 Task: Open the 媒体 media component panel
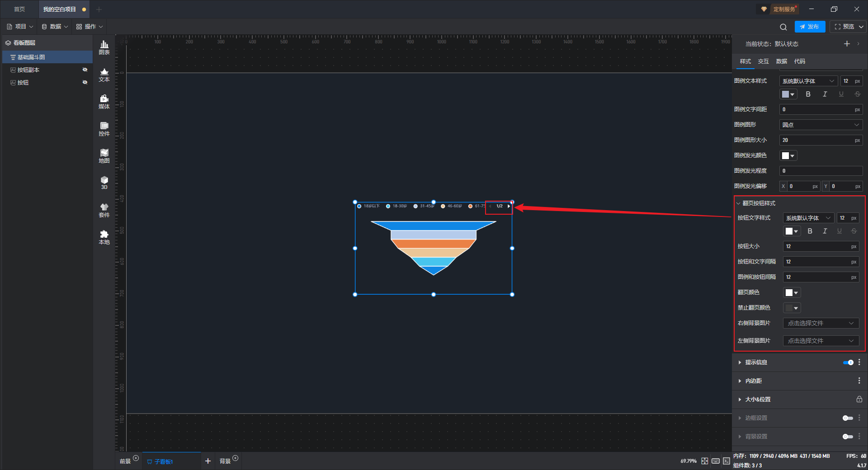[104, 102]
